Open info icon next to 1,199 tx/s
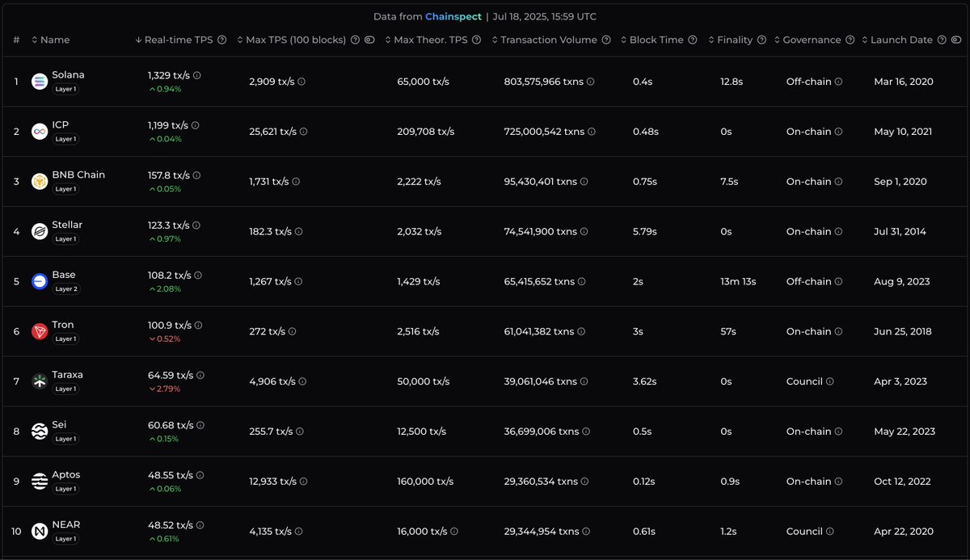 196,125
